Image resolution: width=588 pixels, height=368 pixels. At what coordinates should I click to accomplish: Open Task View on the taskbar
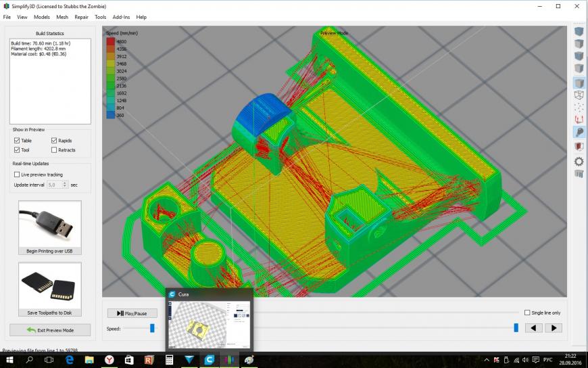49,360
